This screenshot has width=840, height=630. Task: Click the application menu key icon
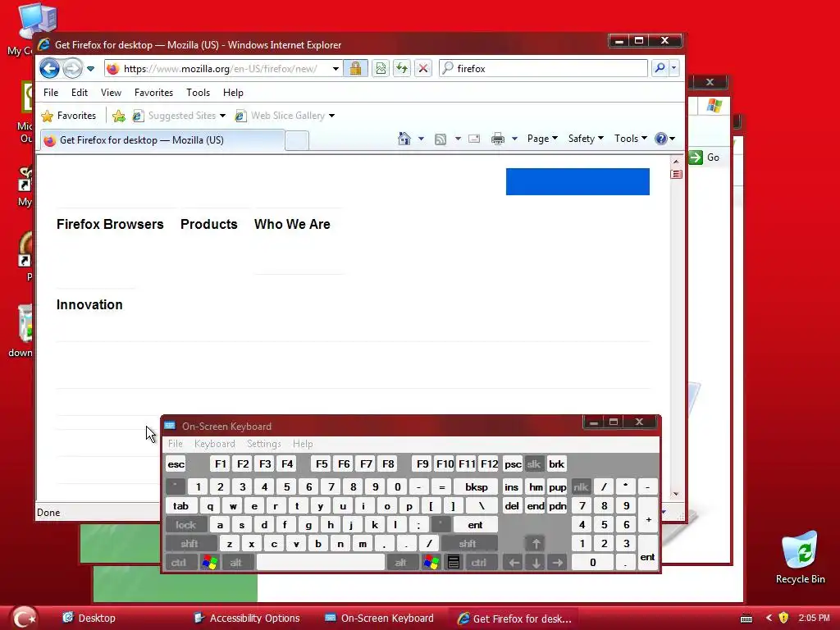pos(453,563)
